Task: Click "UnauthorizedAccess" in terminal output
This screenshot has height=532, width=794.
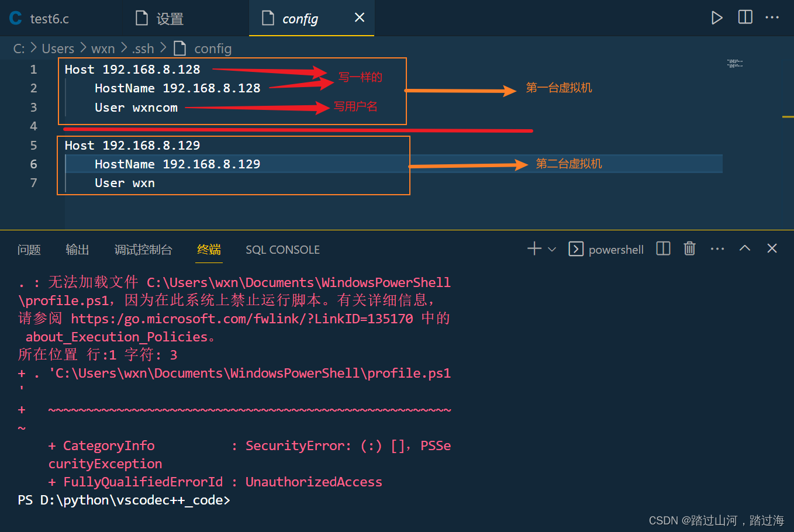Action: [x=314, y=482]
